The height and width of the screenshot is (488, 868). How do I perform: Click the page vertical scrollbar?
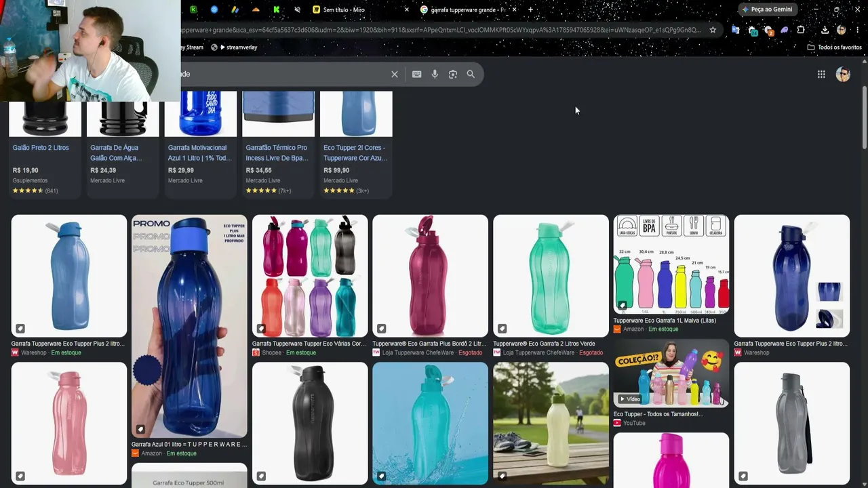click(x=864, y=119)
